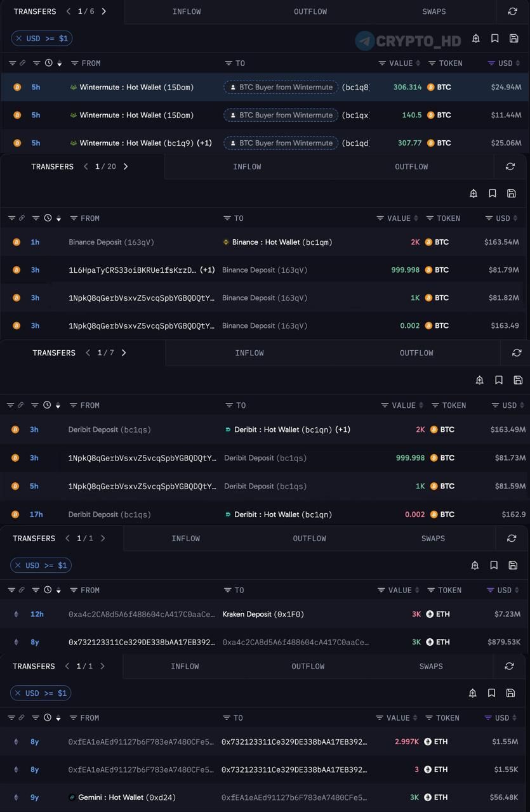Bookmark icon in Gemini transfers panel
The width and height of the screenshot is (530, 812).
click(x=491, y=693)
